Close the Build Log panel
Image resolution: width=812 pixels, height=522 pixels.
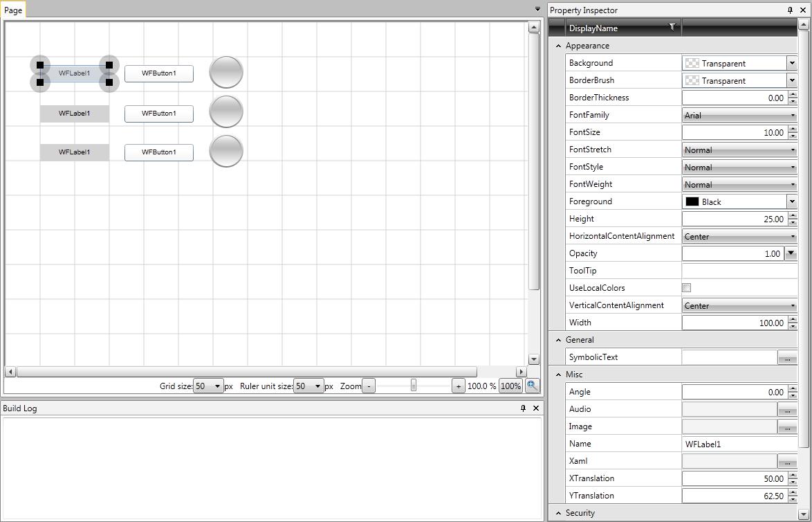click(535, 408)
